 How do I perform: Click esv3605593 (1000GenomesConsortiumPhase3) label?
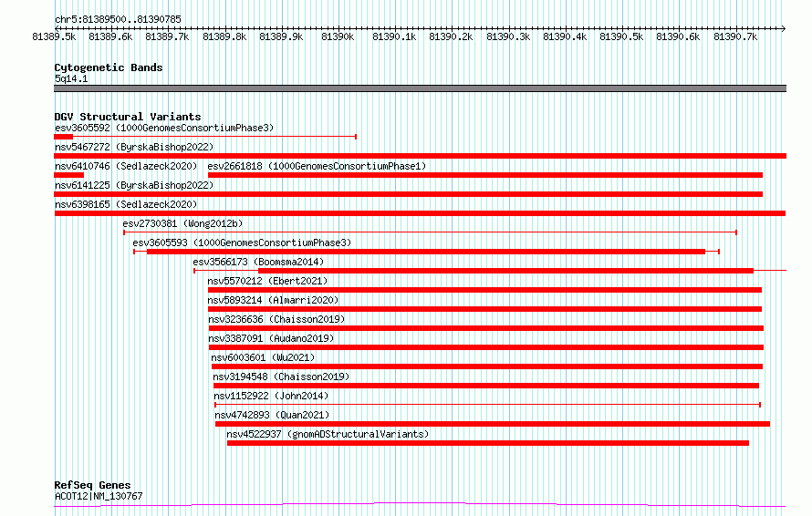[242, 243]
